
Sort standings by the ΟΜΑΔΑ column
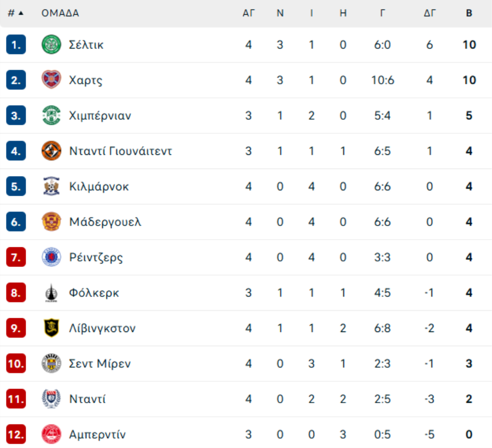(x=60, y=13)
